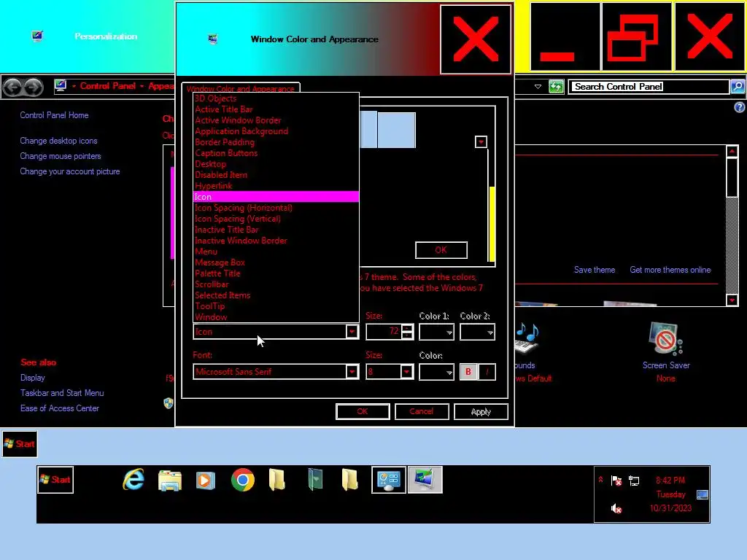The width and height of the screenshot is (747, 560).
Task: Open 'Taskbar and Start Menu' link
Action: pyautogui.click(x=62, y=393)
